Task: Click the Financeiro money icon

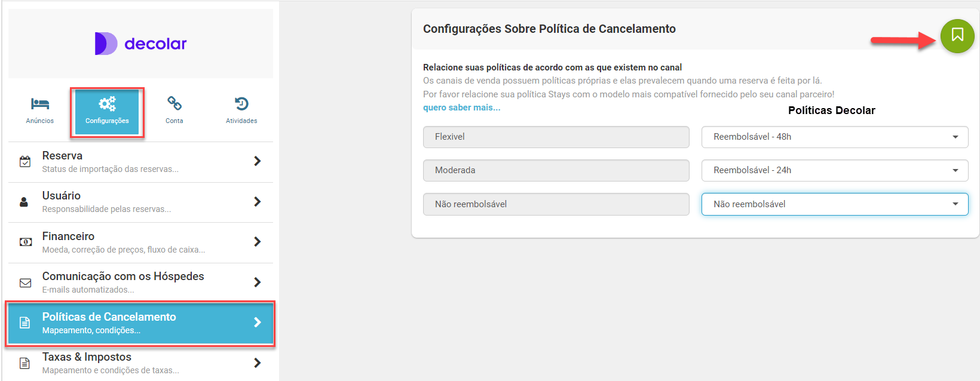Action: click(26, 242)
